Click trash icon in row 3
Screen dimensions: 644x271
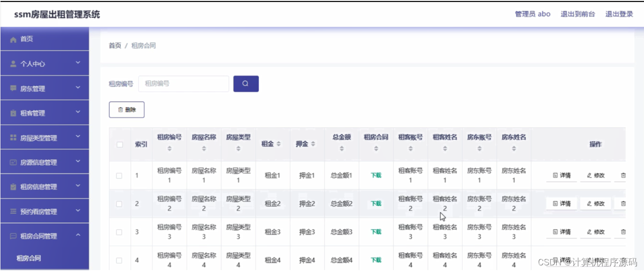click(x=623, y=232)
